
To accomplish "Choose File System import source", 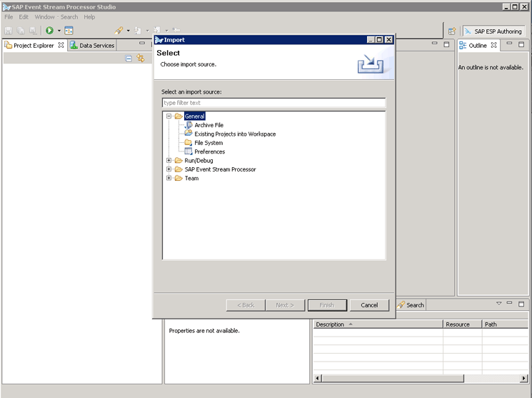I will [x=209, y=143].
